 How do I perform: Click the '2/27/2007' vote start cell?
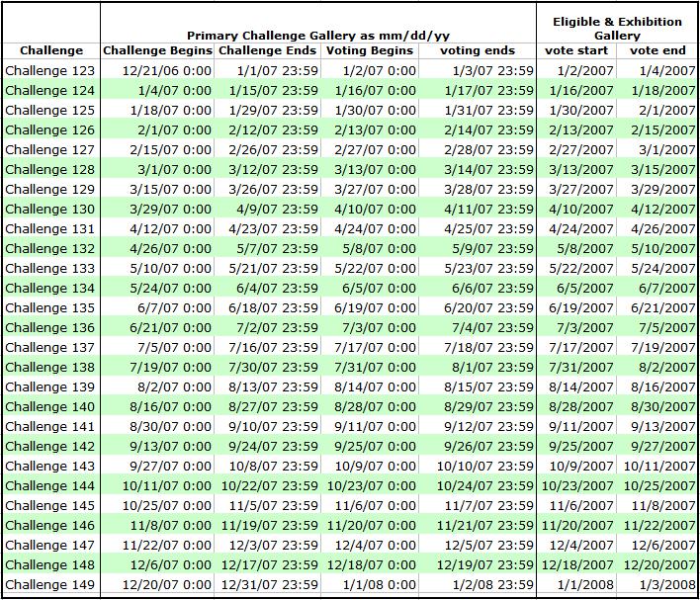(x=581, y=149)
